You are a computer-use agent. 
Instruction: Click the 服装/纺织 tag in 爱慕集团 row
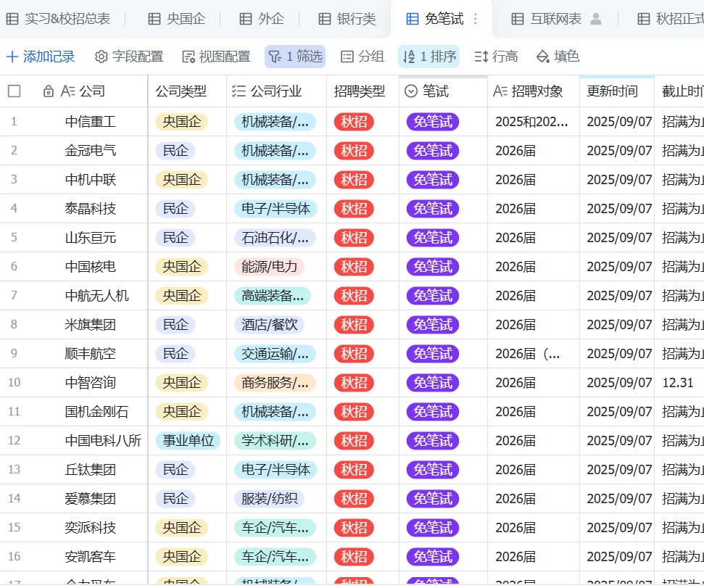point(270,499)
